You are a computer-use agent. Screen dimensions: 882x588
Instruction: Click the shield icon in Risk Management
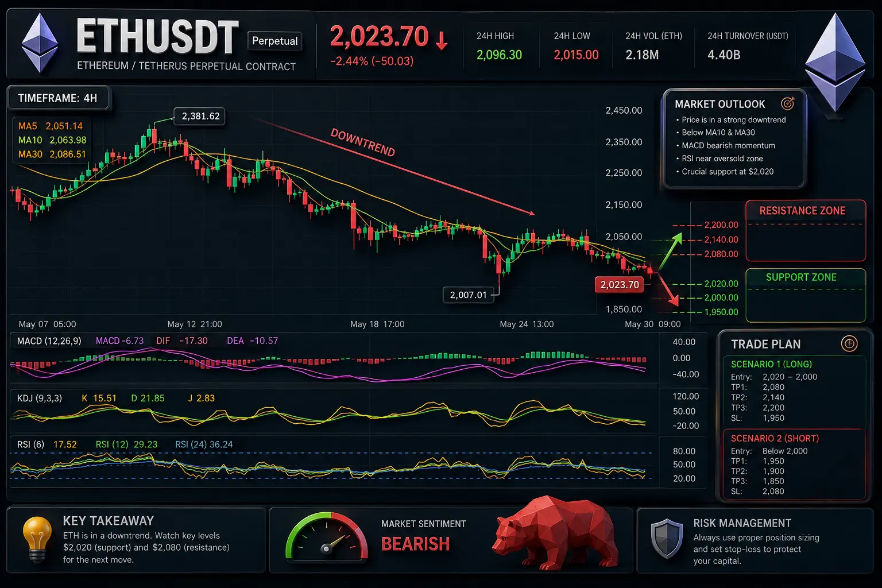(667, 539)
